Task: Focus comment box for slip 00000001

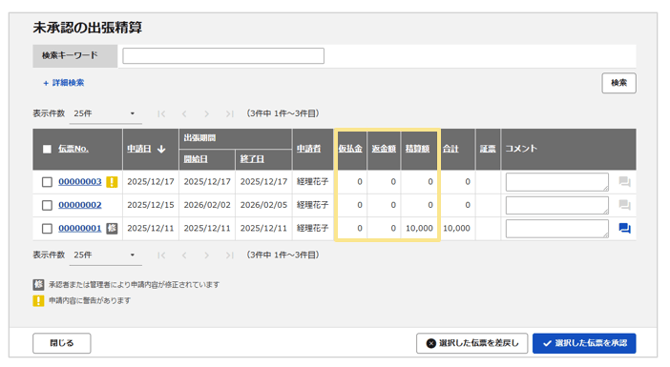Action: click(x=557, y=229)
